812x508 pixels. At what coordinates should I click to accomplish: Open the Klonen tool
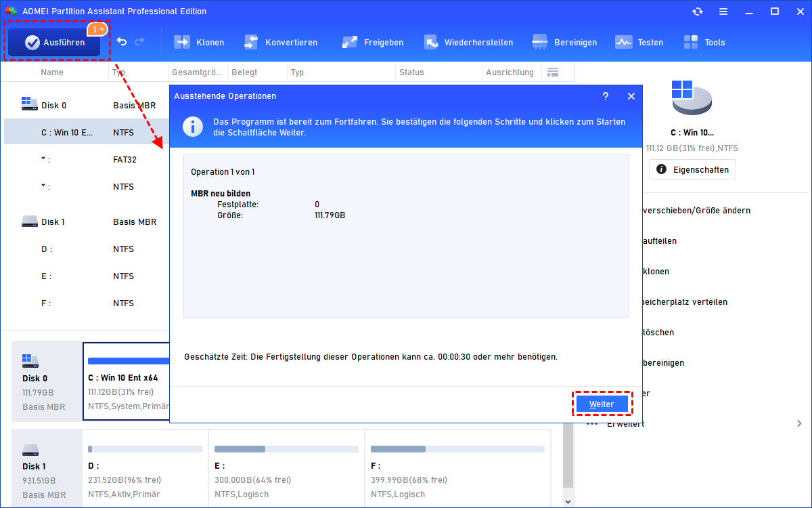[199, 42]
